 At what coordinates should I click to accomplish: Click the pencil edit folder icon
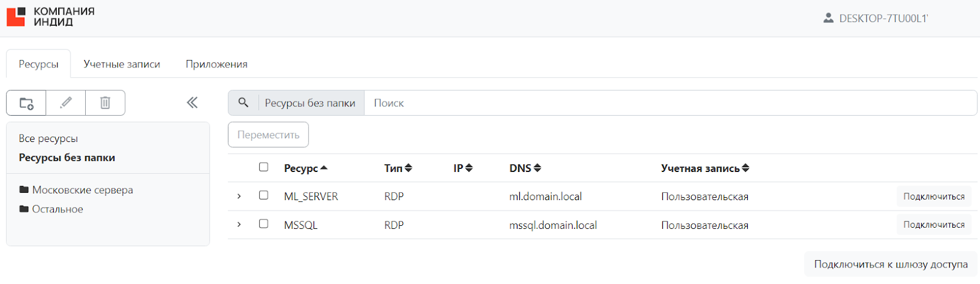66,103
